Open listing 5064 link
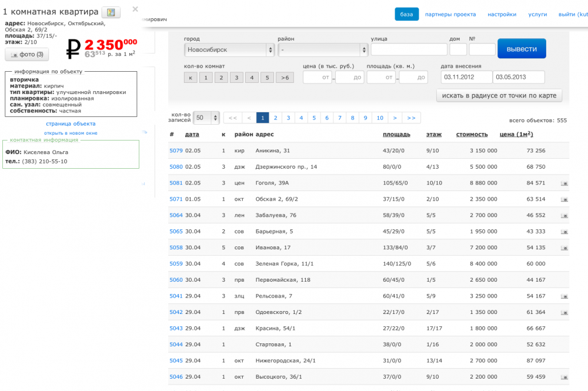 (x=176, y=215)
